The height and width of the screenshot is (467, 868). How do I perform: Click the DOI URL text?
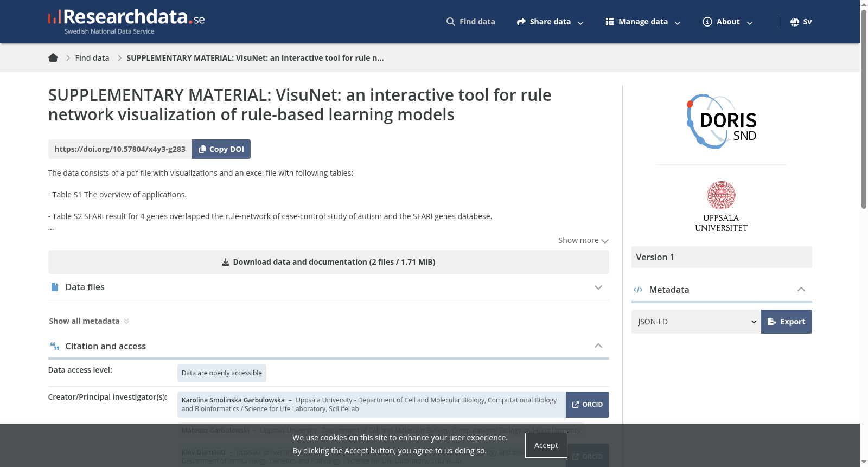tap(120, 149)
